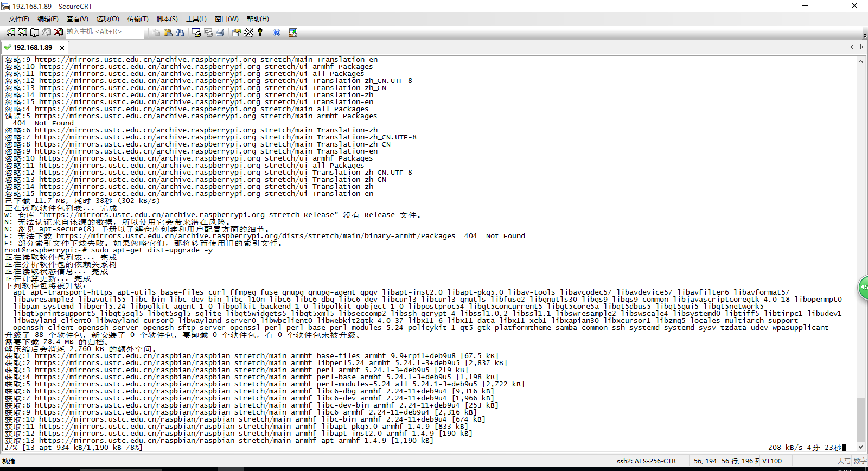868x471 pixels.
Task: Open the Keymap Editor icon
Action: point(248,33)
